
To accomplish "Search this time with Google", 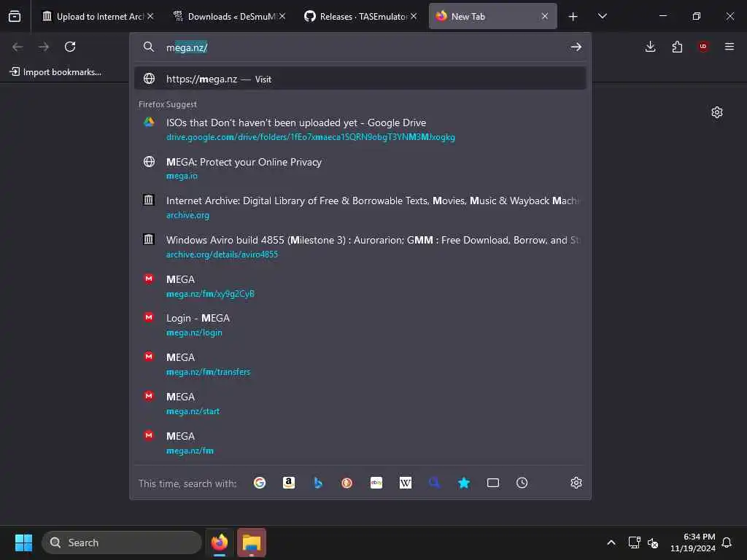I will 260,483.
